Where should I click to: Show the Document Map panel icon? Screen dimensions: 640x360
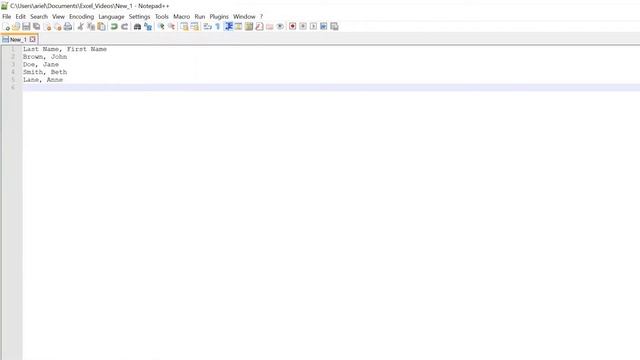[249, 27]
